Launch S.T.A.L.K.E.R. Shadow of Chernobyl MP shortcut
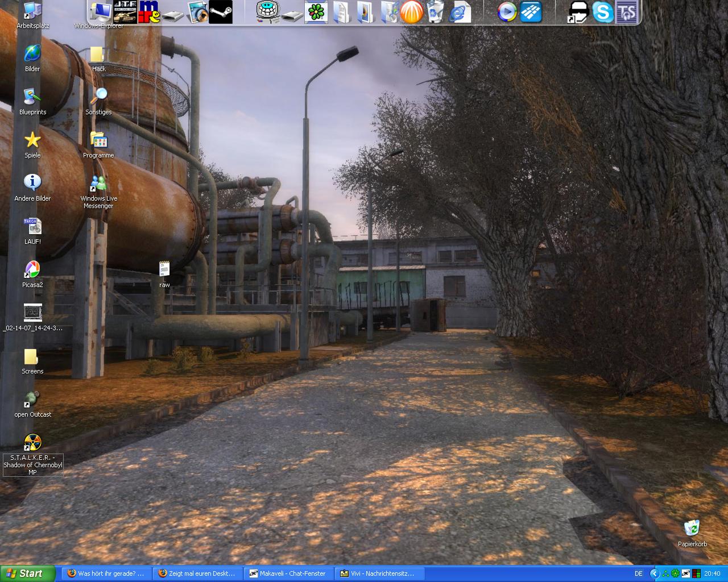 point(32,454)
